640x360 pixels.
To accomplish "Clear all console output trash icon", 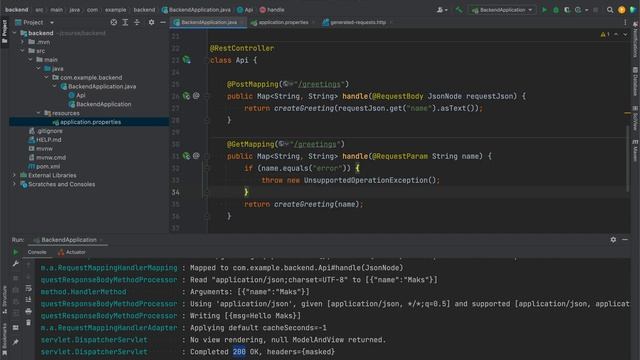I will point(28,322).
